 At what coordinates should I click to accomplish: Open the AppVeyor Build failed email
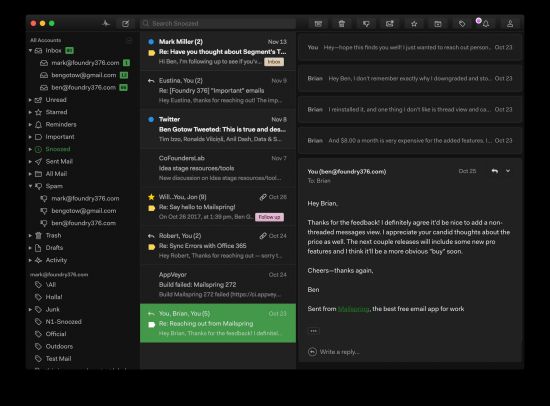click(x=218, y=284)
